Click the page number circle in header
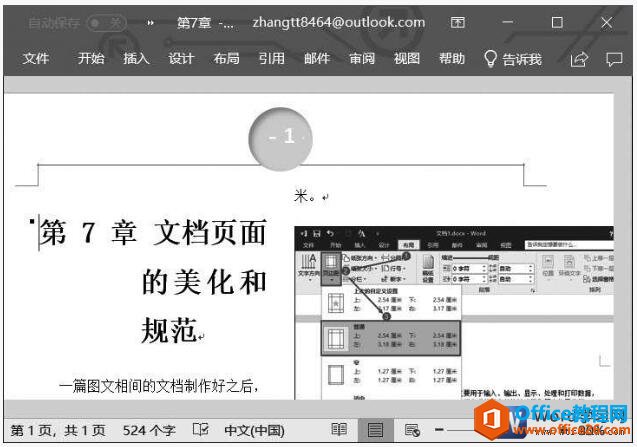Viewport: 637px width, 447px height. [280, 138]
